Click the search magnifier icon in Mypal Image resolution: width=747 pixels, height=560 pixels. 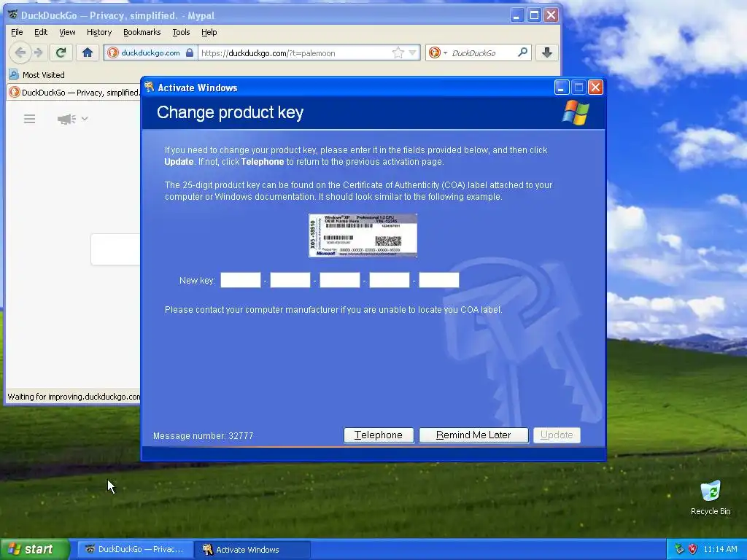coord(522,52)
